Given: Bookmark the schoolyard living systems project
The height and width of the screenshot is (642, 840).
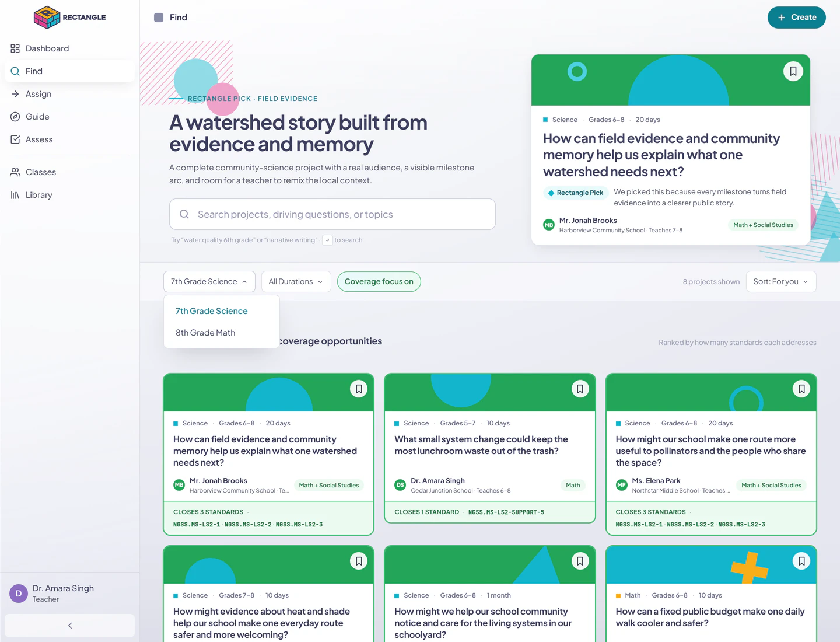Looking at the screenshot, I should click(x=580, y=561).
